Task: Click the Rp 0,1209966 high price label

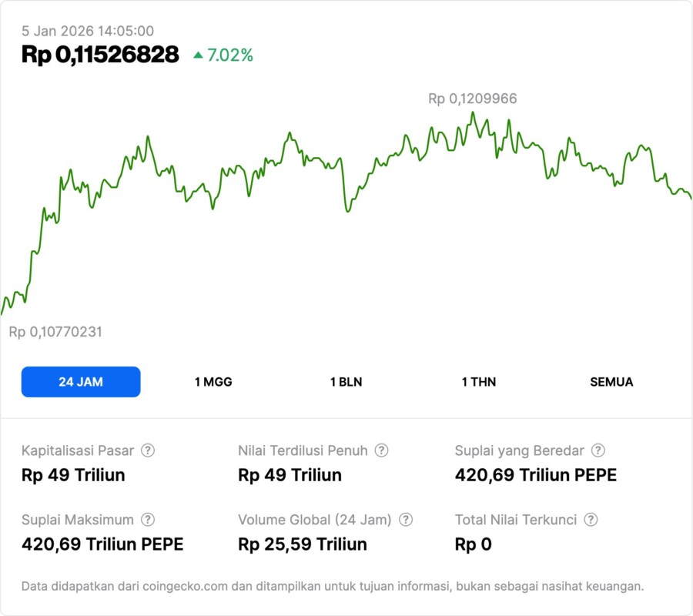Action: tap(472, 99)
